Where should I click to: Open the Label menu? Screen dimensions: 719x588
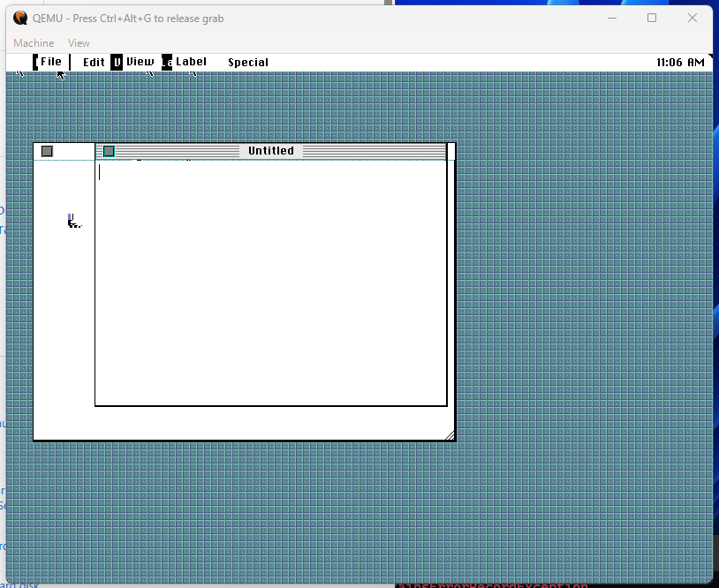pos(191,62)
